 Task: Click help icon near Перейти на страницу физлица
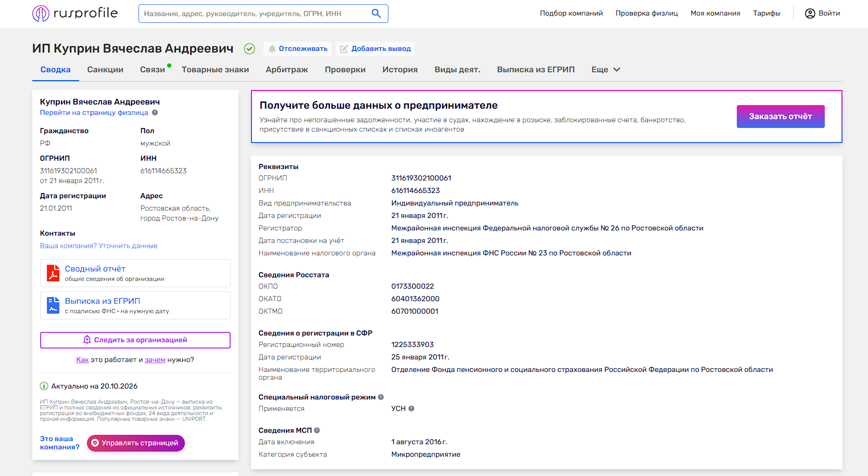click(x=155, y=112)
